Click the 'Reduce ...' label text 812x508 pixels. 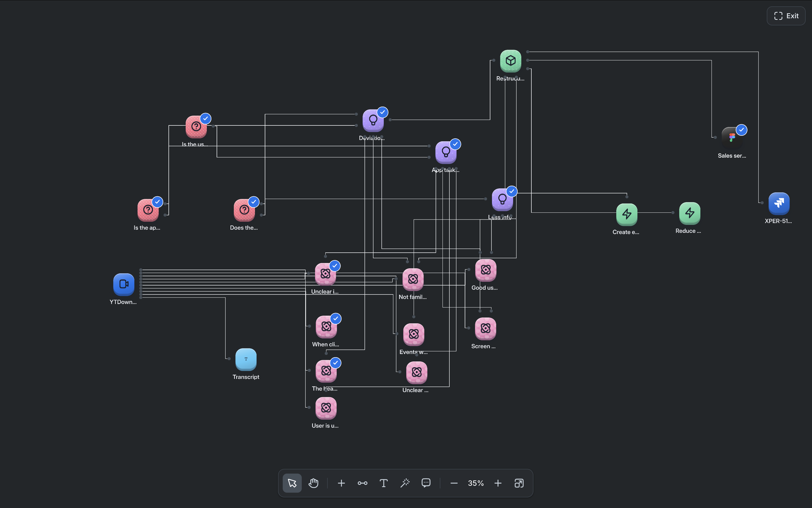[688, 231]
